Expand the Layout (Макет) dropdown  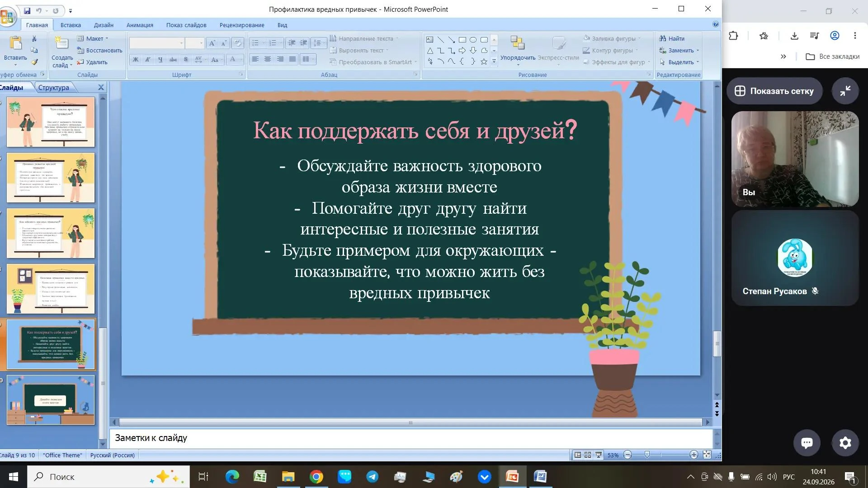pyautogui.click(x=93, y=38)
